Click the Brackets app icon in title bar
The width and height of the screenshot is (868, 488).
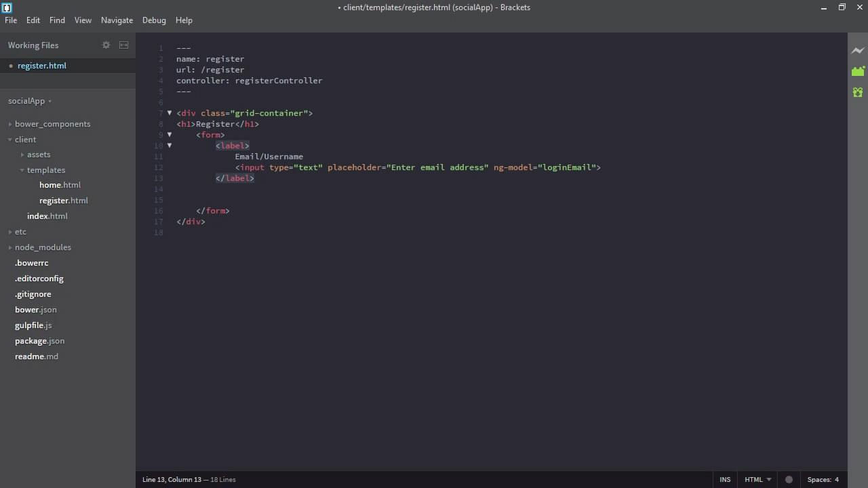point(7,7)
